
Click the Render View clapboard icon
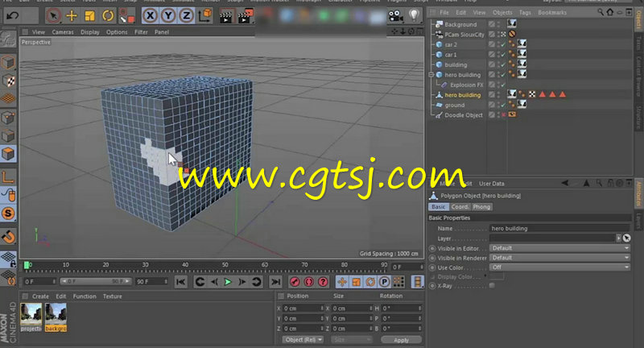[x=225, y=16]
